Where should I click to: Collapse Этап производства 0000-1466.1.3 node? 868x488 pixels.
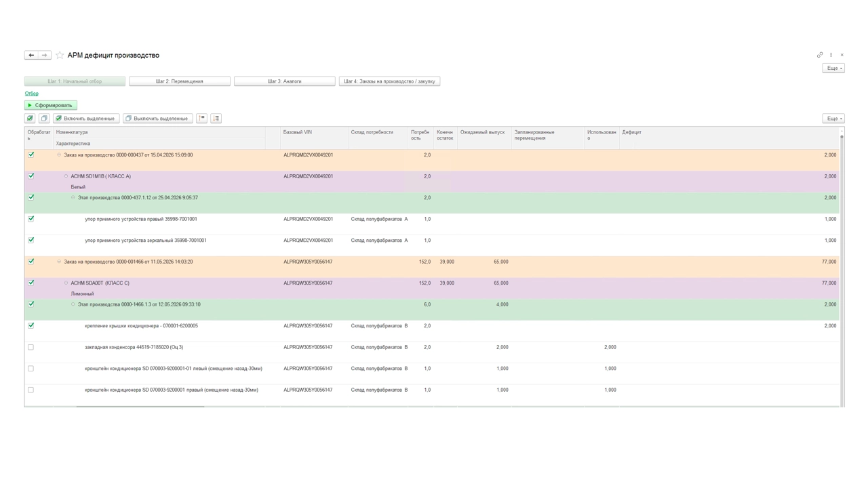click(x=73, y=304)
